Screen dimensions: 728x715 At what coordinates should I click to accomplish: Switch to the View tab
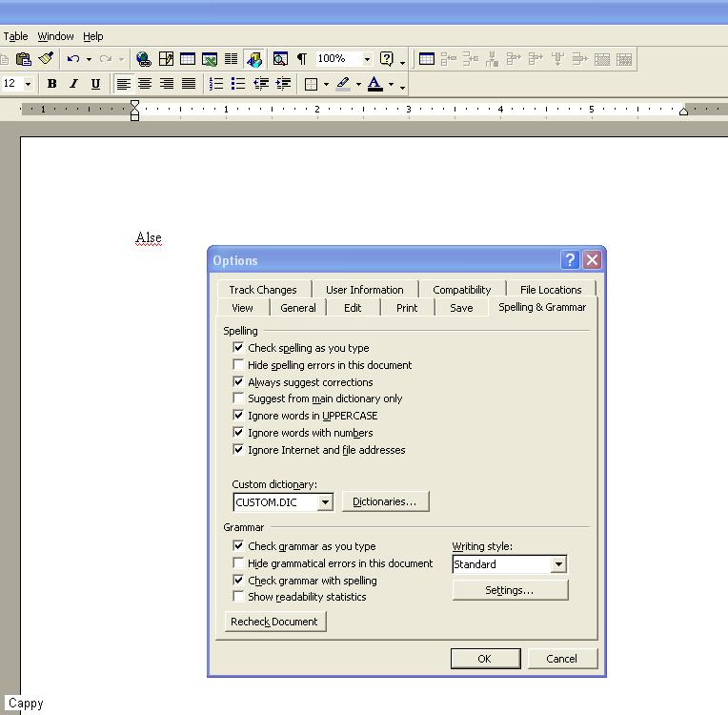(242, 308)
